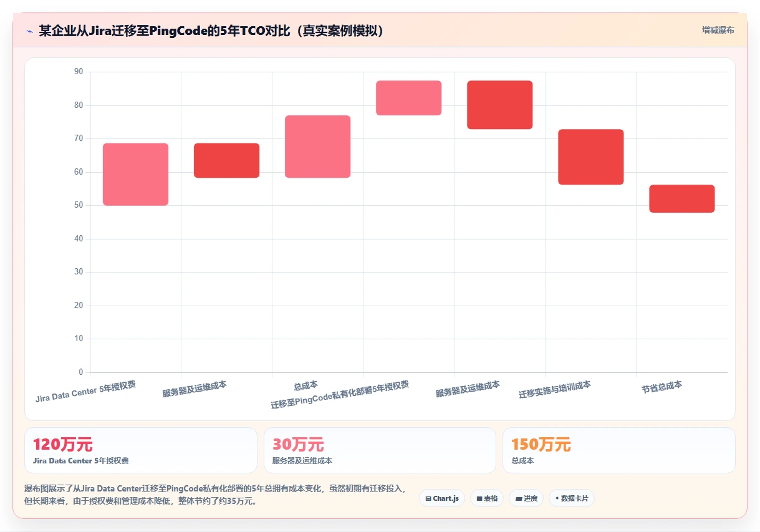The height and width of the screenshot is (532, 760).
Task: Click the 节省总成本 bar
Action: (x=681, y=199)
